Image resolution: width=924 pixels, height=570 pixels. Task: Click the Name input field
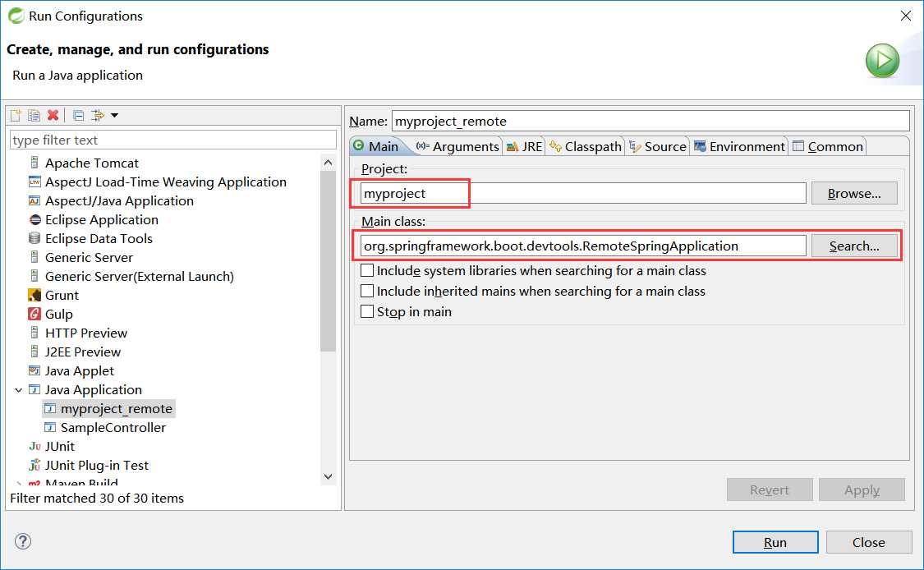(x=650, y=121)
